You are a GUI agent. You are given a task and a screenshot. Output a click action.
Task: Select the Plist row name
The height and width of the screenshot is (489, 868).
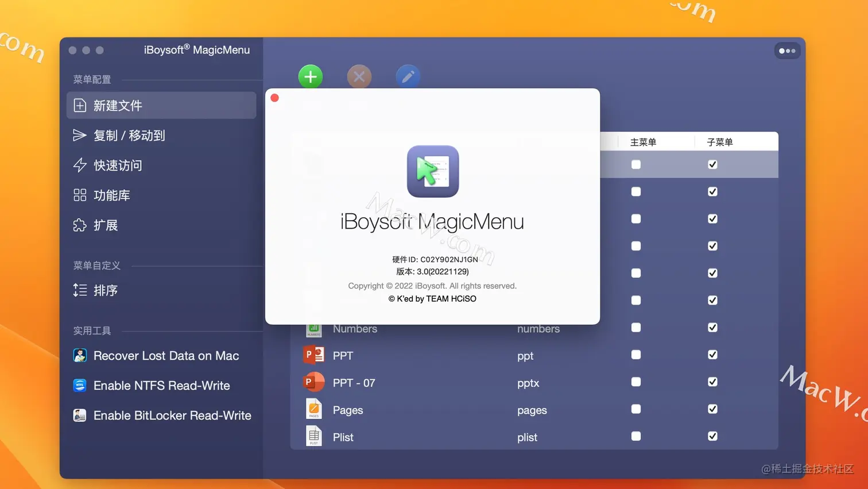(343, 437)
